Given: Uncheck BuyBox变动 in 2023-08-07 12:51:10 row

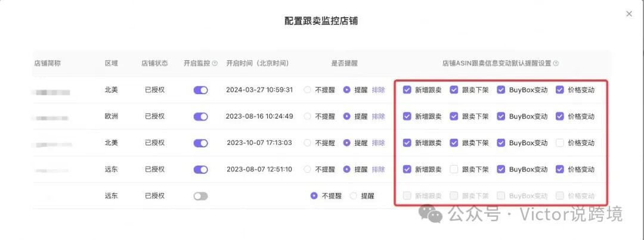Looking at the screenshot, I should tap(501, 169).
